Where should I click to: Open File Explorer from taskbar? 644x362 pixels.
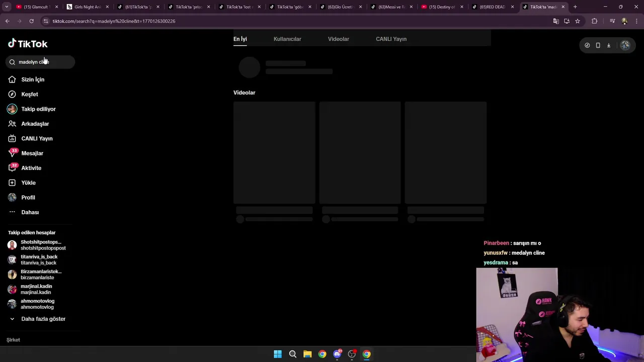pyautogui.click(x=307, y=354)
